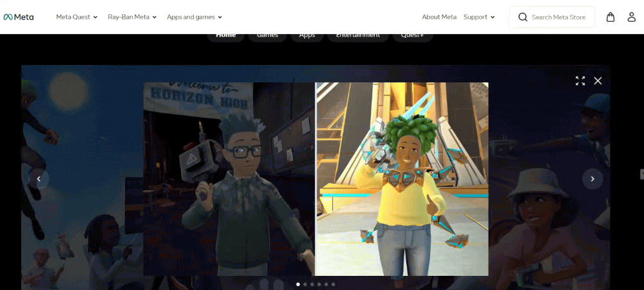This screenshot has height=290, width=644.
Task: Open the About Meta link
Action: (439, 17)
